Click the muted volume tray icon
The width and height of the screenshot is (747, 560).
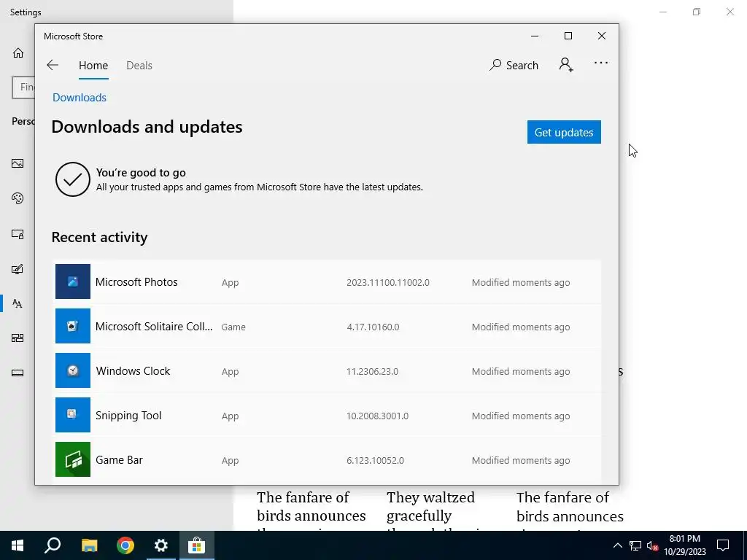(x=652, y=545)
